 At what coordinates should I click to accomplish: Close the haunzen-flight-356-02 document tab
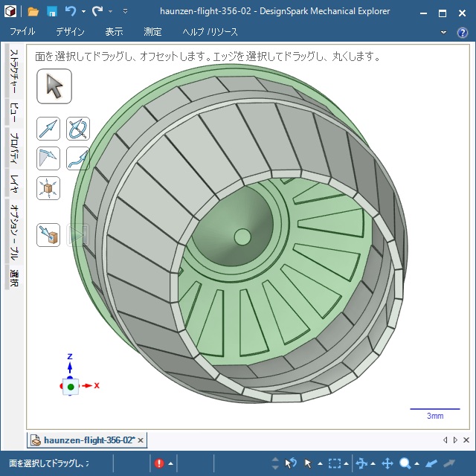[x=141, y=440]
